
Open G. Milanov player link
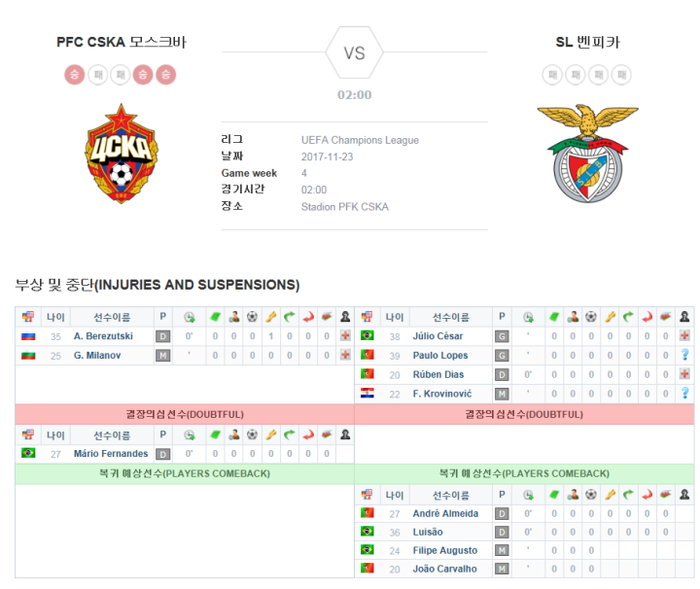coord(97,355)
